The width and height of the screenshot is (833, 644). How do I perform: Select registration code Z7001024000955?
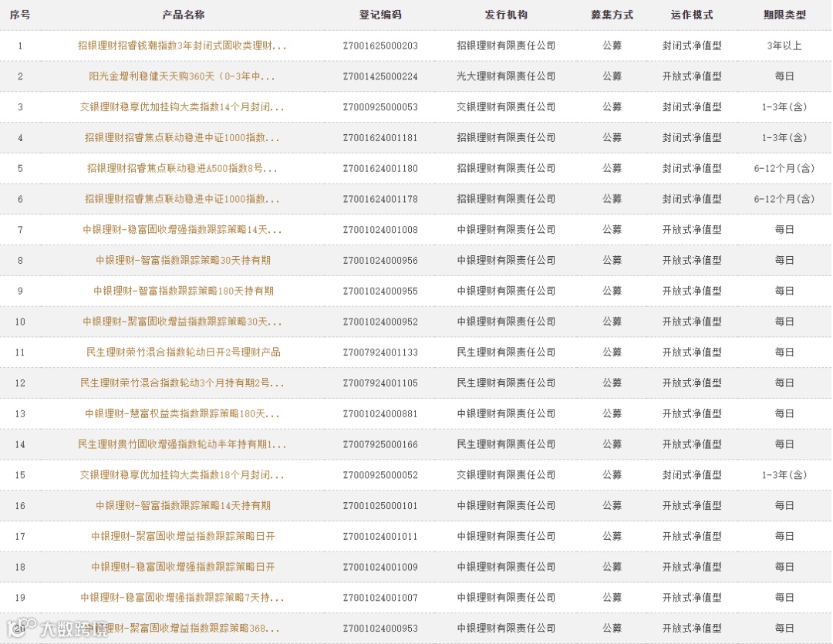pos(380,292)
